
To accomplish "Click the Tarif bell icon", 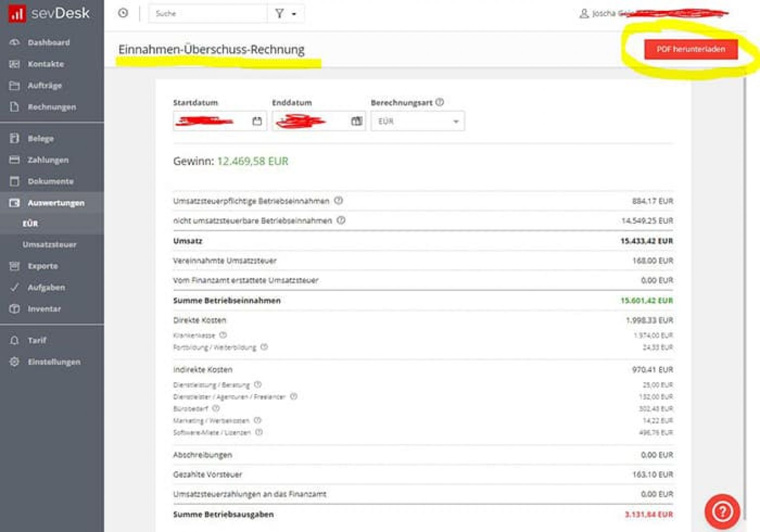I will coord(14,340).
